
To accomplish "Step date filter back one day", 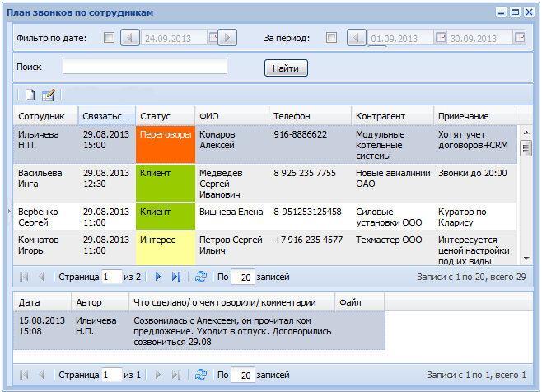I will tap(130, 38).
